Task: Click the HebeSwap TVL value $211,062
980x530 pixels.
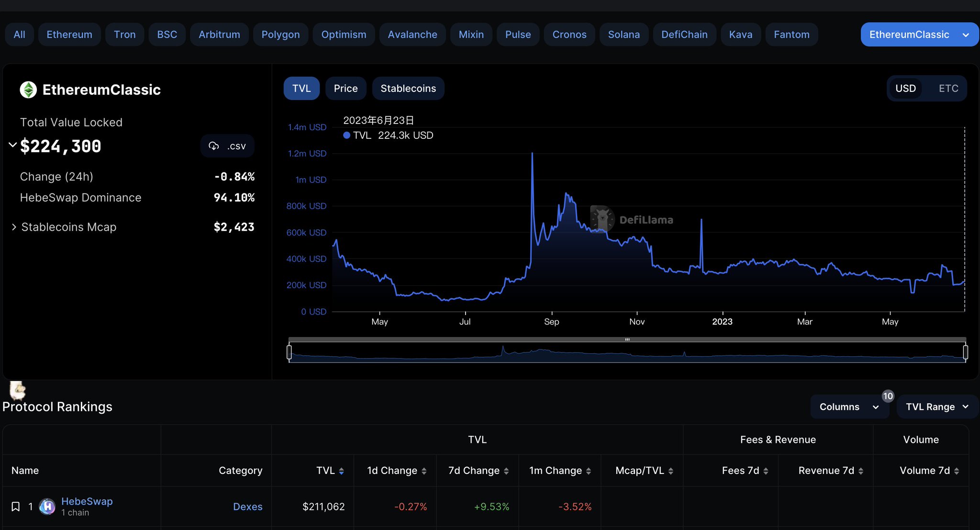Action: tap(323, 507)
